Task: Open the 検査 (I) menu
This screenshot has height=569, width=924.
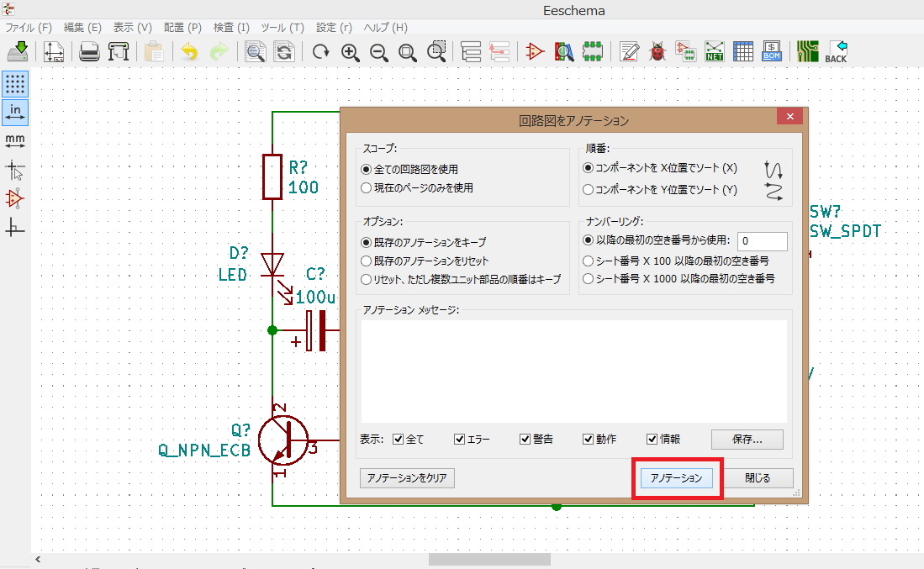Action: pos(231,28)
